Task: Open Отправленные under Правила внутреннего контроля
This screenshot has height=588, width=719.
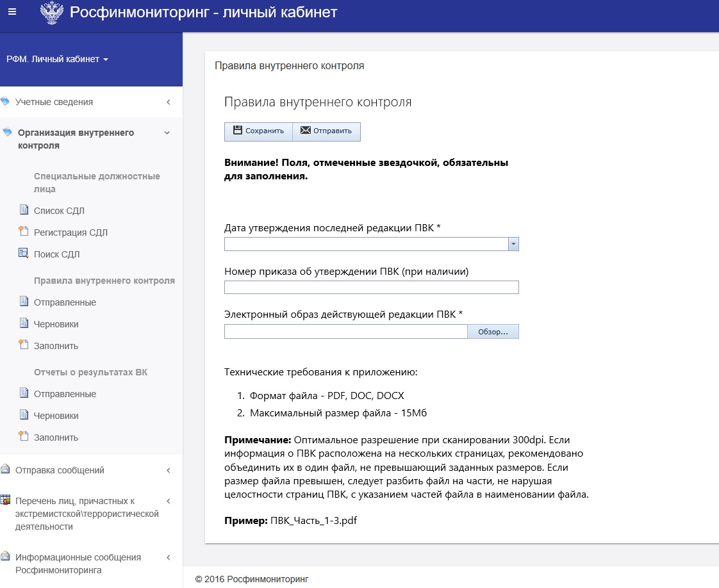Action: [x=65, y=302]
